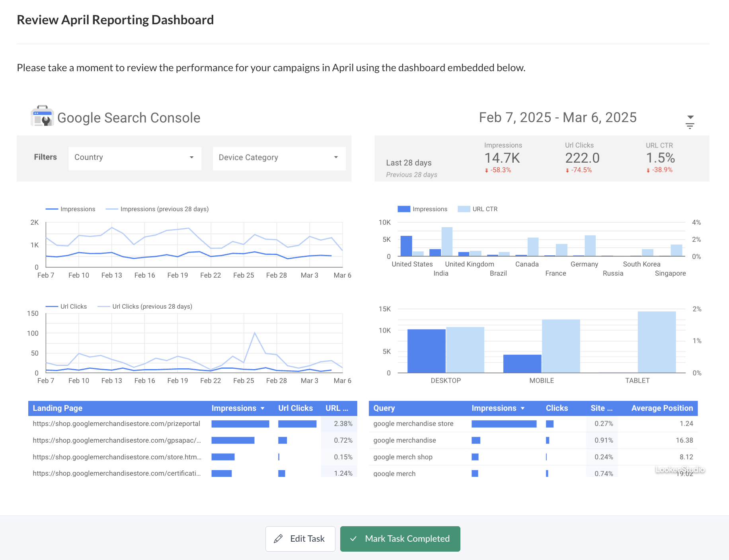The width and height of the screenshot is (729, 560).
Task: Click the Google Search Console logo icon
Action: pos(42,116)
